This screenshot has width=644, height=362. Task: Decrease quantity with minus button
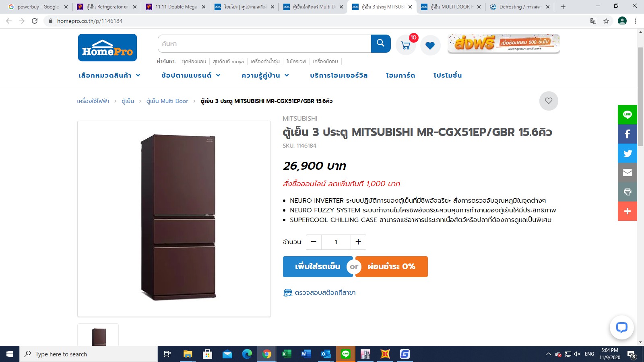[x=314, y=242]
